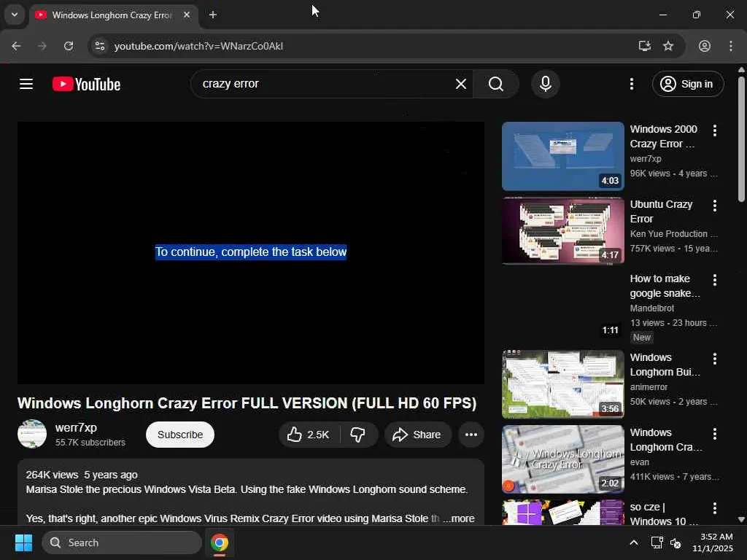Viewport: 747px width, 560px height.
Task: Clear the search box text
Action: pos(461,85)
